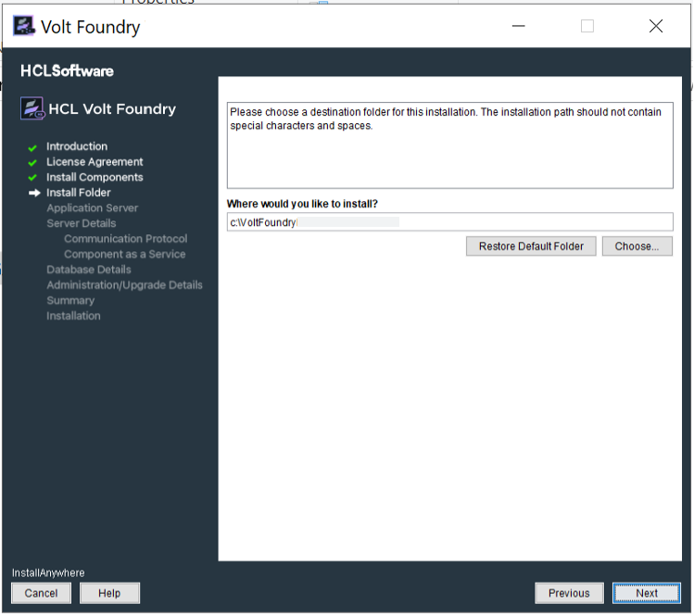This screenshot has width=694, height=616.
Task: Click the green checkmark beside Install Components
Action: [32, 178]
